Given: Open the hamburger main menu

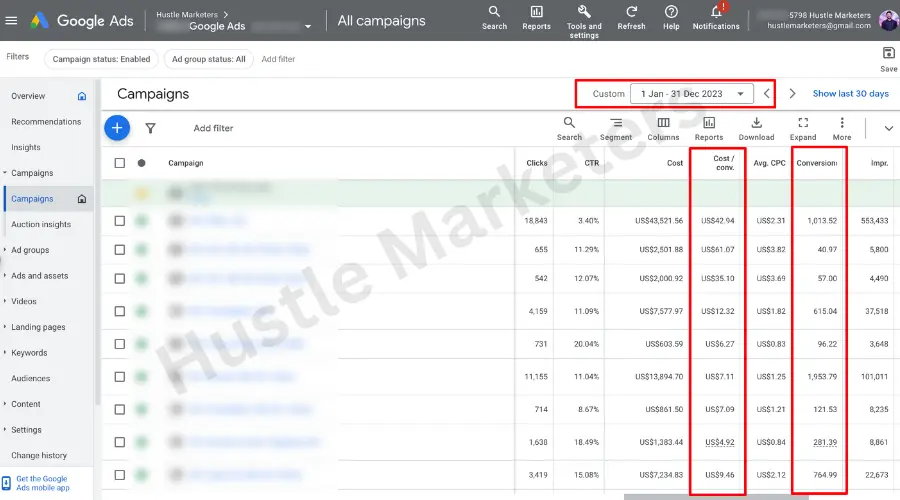Looking at the screenshot, I should coord(12,21).
